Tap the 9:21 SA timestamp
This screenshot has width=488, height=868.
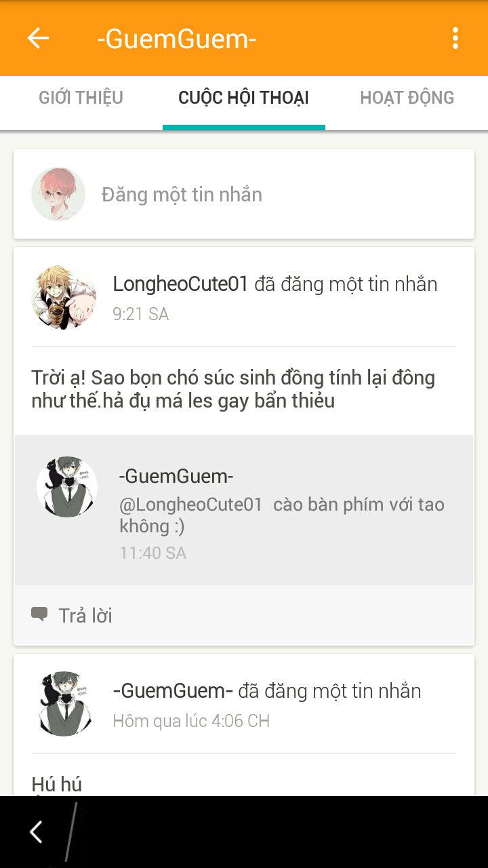(140, 314)
